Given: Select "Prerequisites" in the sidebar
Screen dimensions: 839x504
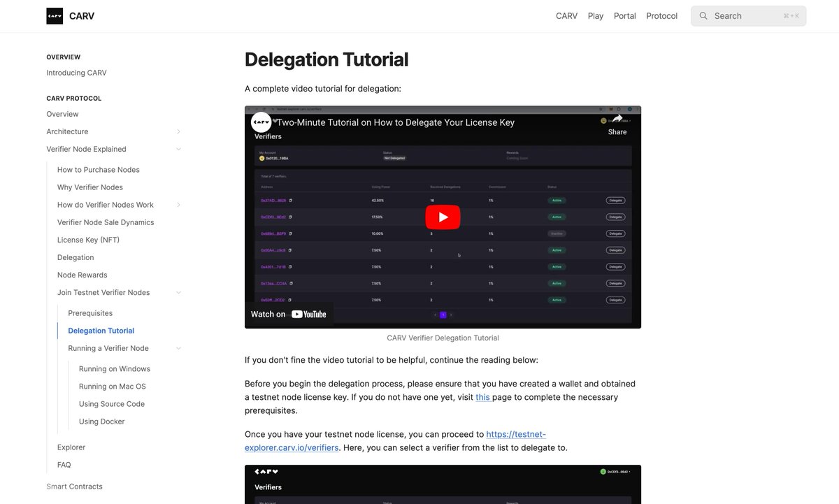Looking at the screenshot, I should click(x=89, y=312).
